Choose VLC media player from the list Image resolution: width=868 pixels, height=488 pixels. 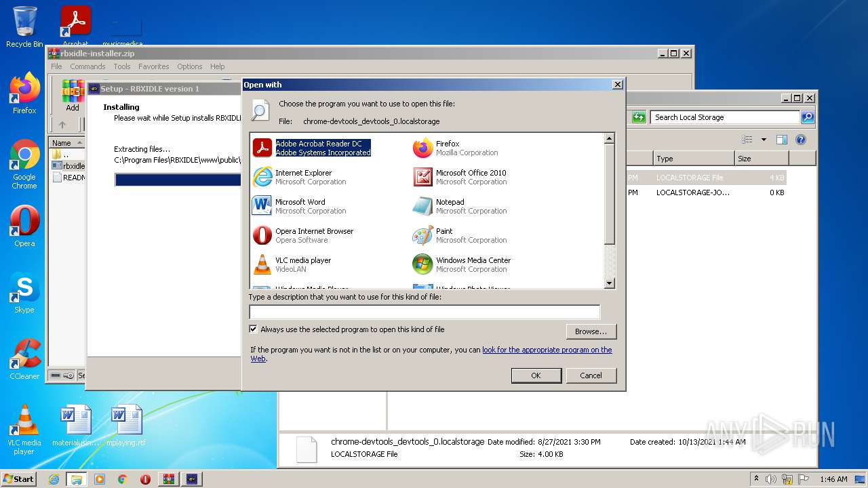[292, 264]
